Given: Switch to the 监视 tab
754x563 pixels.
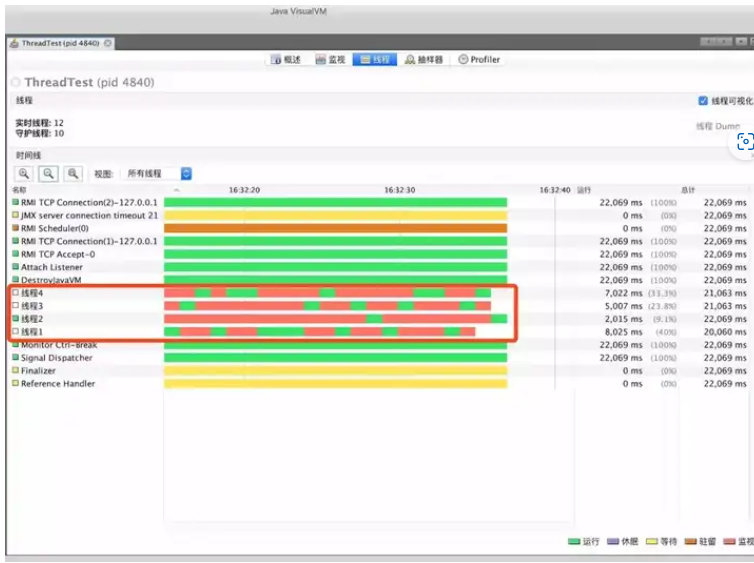Looking at the screenshot, I should [x=331, y=60].
